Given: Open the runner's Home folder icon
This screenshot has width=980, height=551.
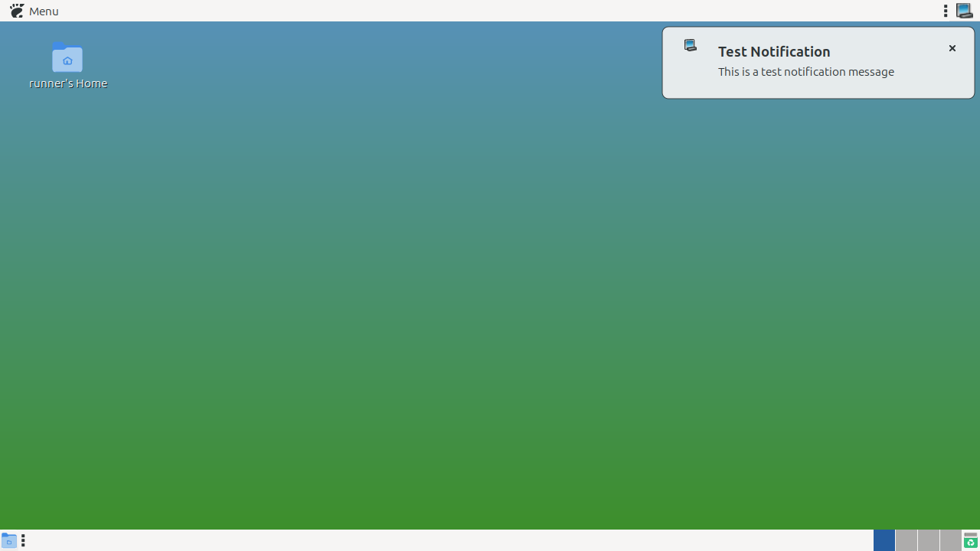Looking at the screenshot, I should [67, 57].
